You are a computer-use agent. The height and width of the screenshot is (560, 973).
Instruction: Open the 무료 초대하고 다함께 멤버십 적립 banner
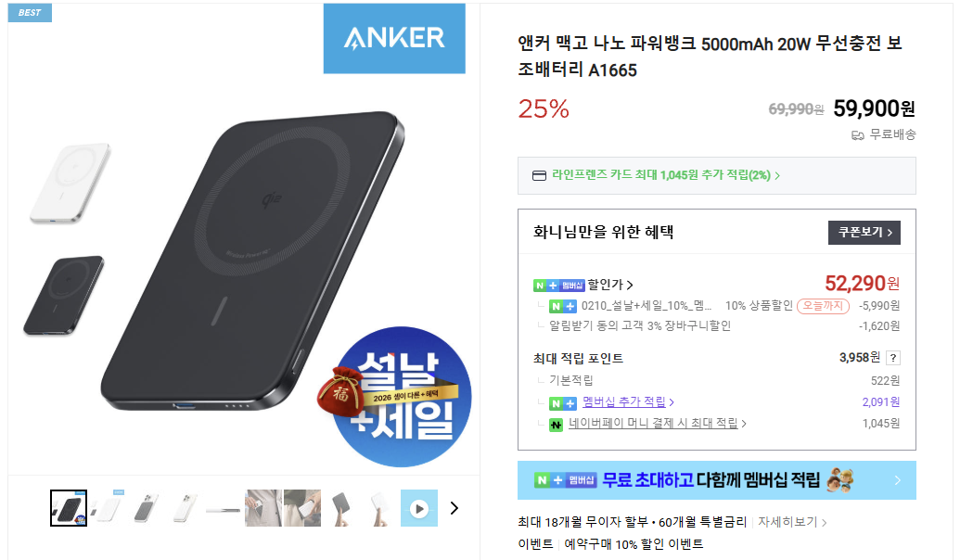pos(717,480)
